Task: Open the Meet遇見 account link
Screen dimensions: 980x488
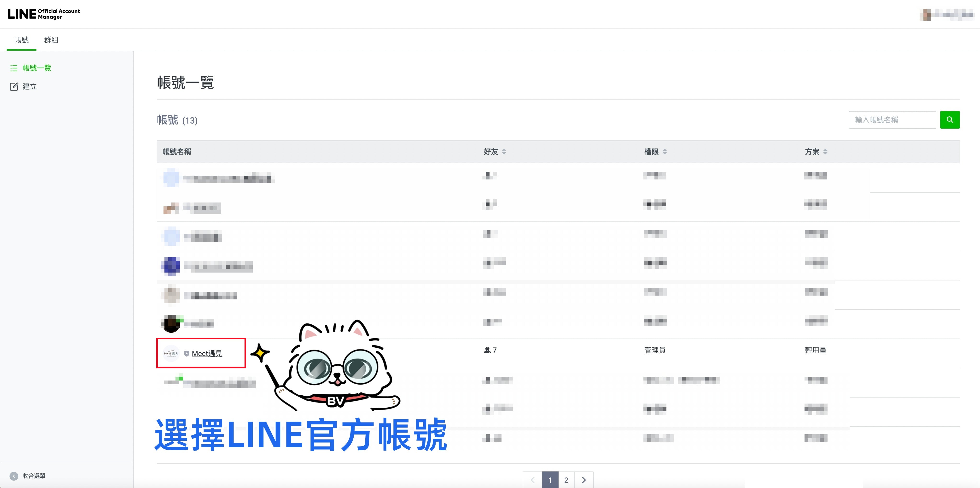Action: coord(207,353)
